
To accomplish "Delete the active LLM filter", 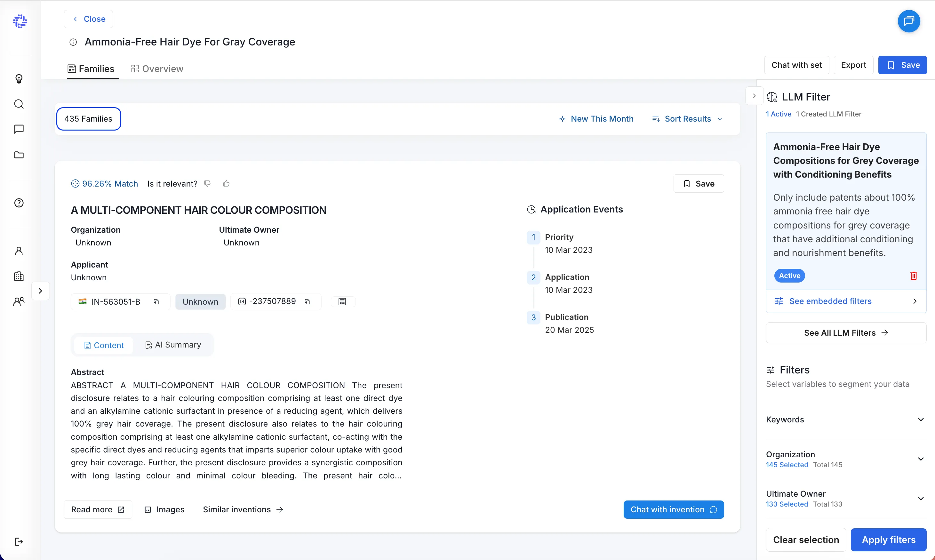I will pyautogui.click(x=914, y=276).
